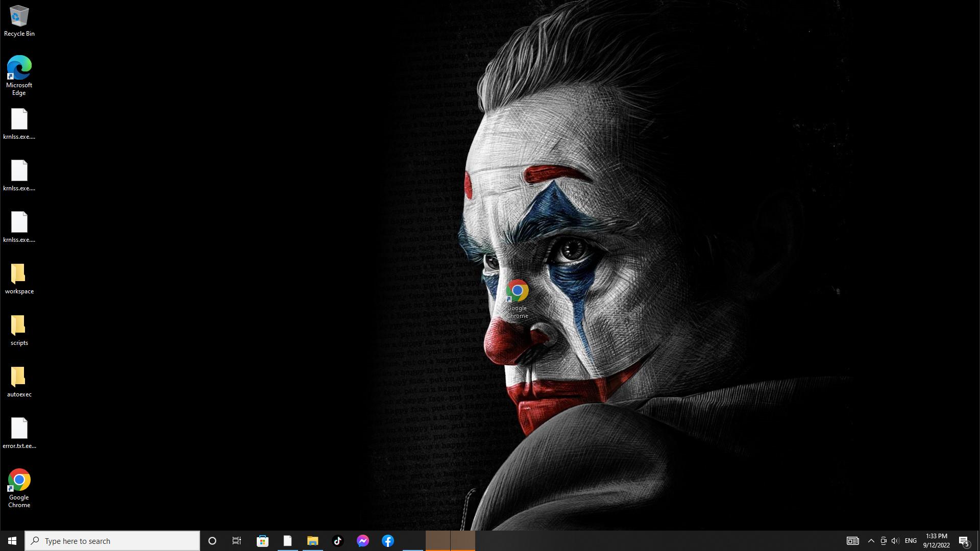The image size is (980, 551).
Task: Select the scripts folder
Action: pos(19,326)
